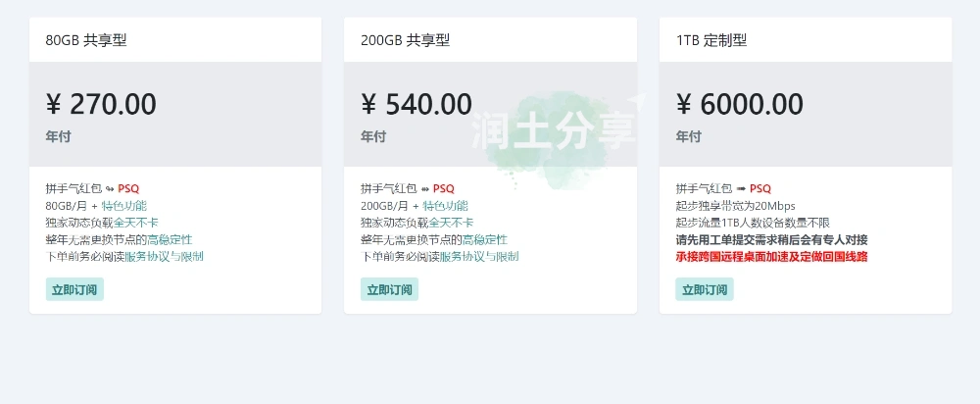The image size is (980, 404).
Task: Click 立即订阅 on the 80GB 共享型 plan
Action: tap(74, 289)
